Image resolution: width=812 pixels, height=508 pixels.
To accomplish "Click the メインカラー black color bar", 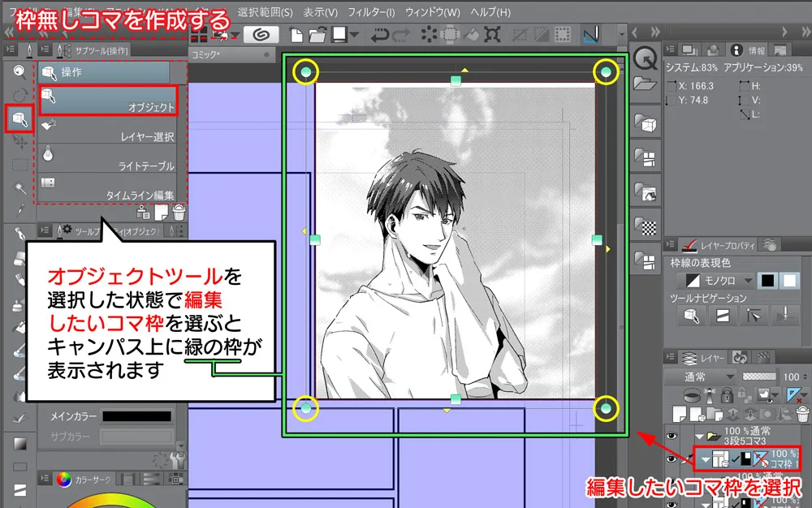I will coord(136,416).
